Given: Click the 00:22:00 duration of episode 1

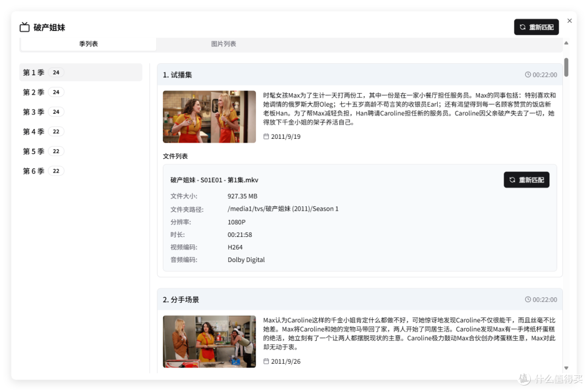Looking at the screenshot, I should point(545,75).
